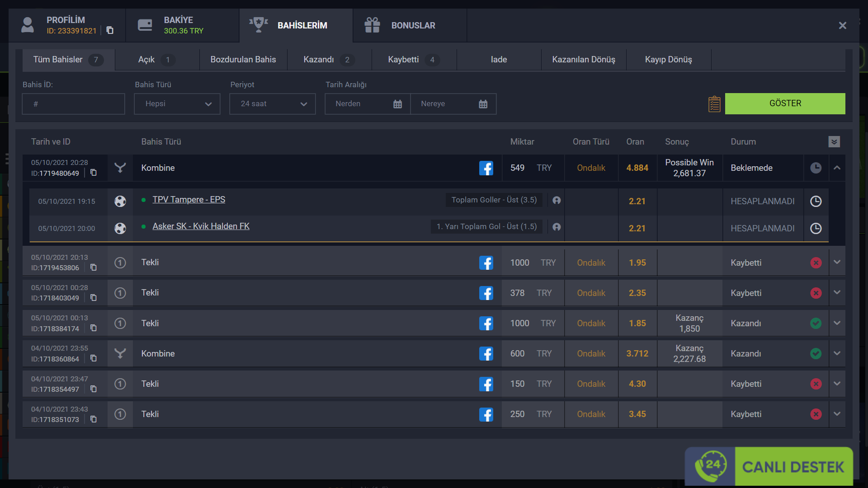Share the 1.85 odds Tekli bet on Facebook
The height and width of the screenshot is (488, 868).
[486, 323]
